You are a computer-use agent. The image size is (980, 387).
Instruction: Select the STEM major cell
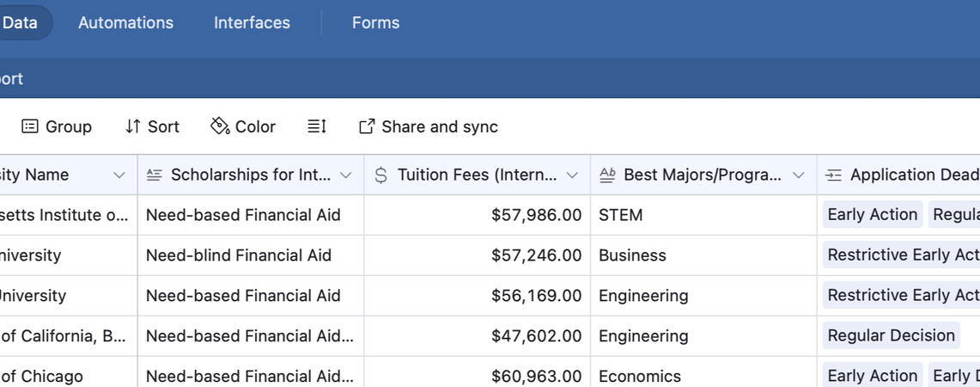(x=703, y=215)
